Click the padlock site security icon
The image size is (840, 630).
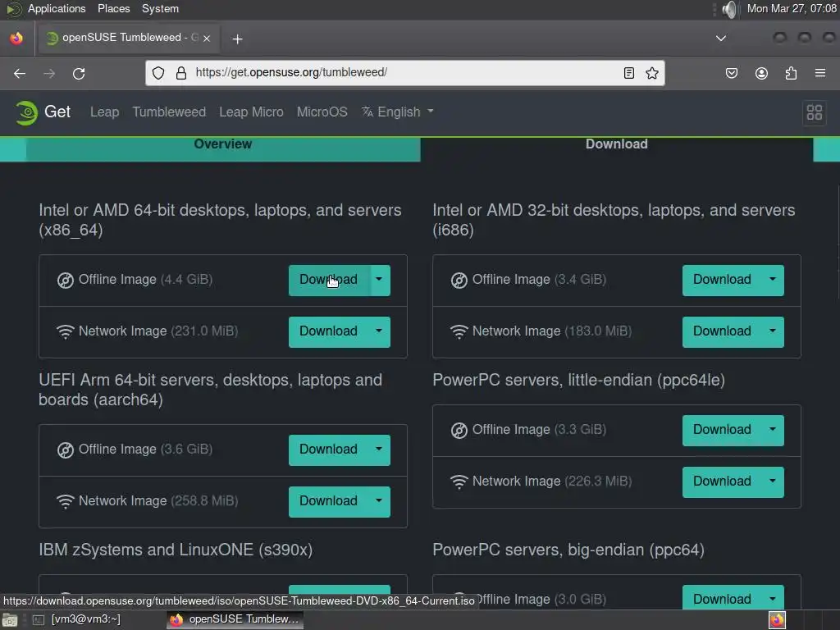click(x=181, y=73)
